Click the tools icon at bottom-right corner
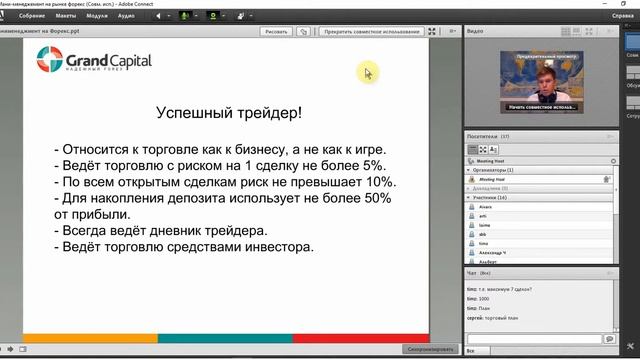 [631, 346]
